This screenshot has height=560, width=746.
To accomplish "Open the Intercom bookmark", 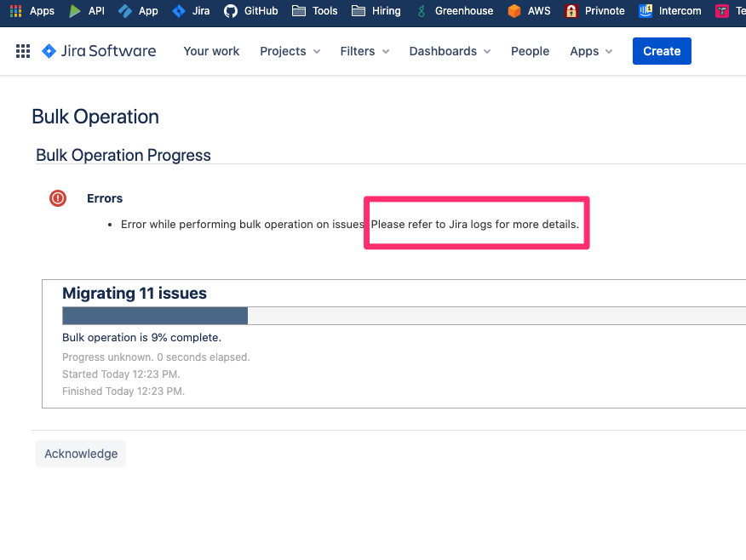I will [670, 10].
